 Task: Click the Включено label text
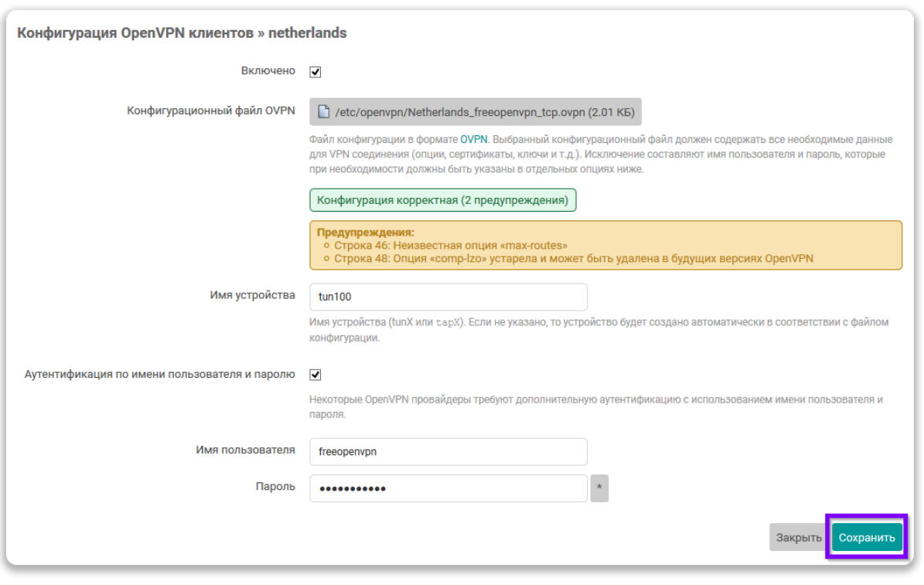click(x=268, y=71)
